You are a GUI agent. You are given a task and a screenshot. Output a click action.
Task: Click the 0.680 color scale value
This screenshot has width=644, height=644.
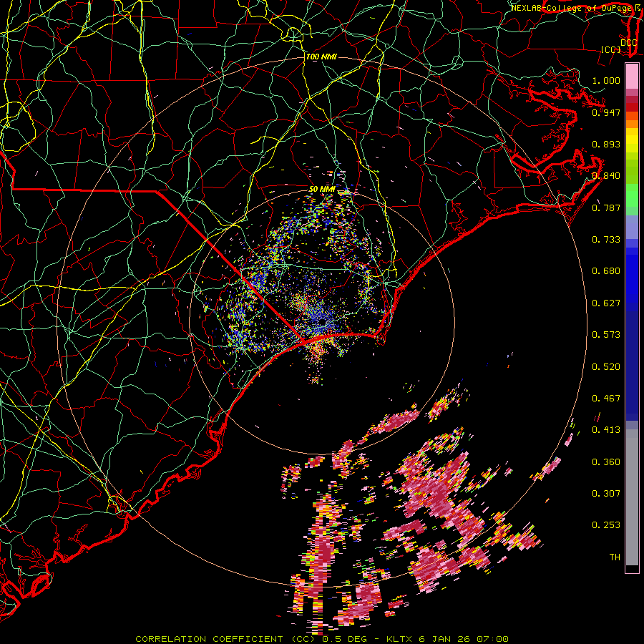pyautogui.click(x=606, y=271)
